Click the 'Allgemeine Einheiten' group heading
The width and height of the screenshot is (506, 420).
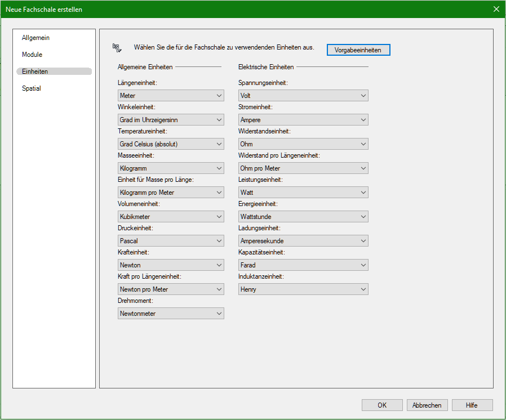[145, 67]
